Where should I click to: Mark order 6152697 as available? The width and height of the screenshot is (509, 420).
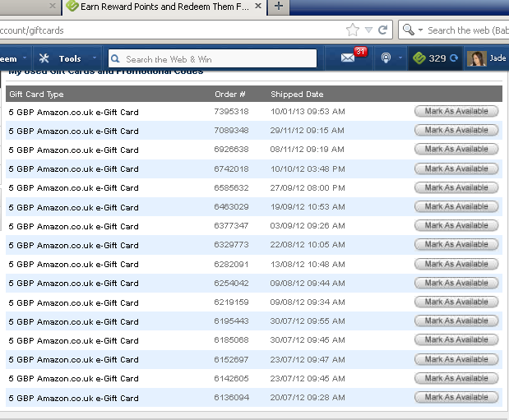(456, 359)
